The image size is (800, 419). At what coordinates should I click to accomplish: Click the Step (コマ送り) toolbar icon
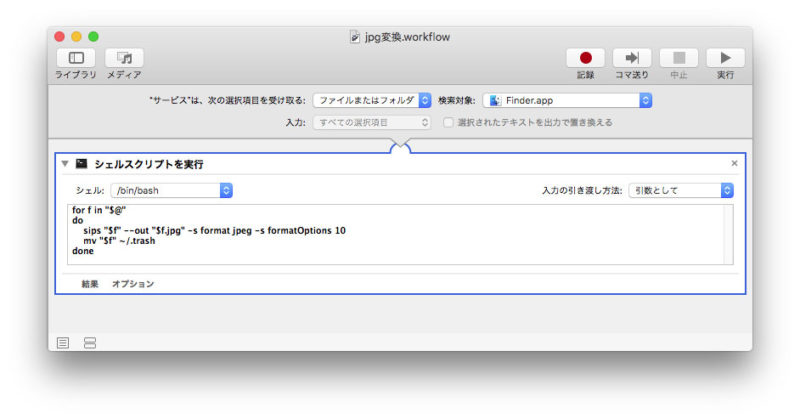pyautogui.click(x=632, y=58)
